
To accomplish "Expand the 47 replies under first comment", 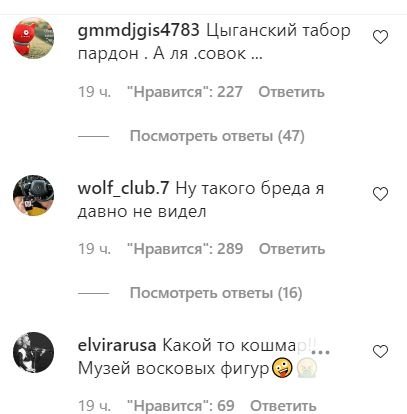I will [x=217, y=136].
